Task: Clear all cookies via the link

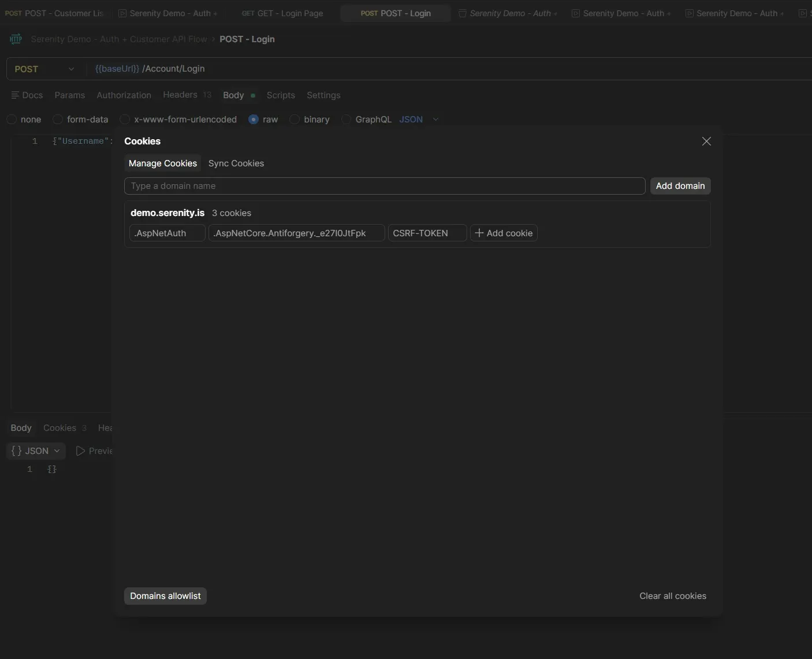Action: tap(673, 595)
